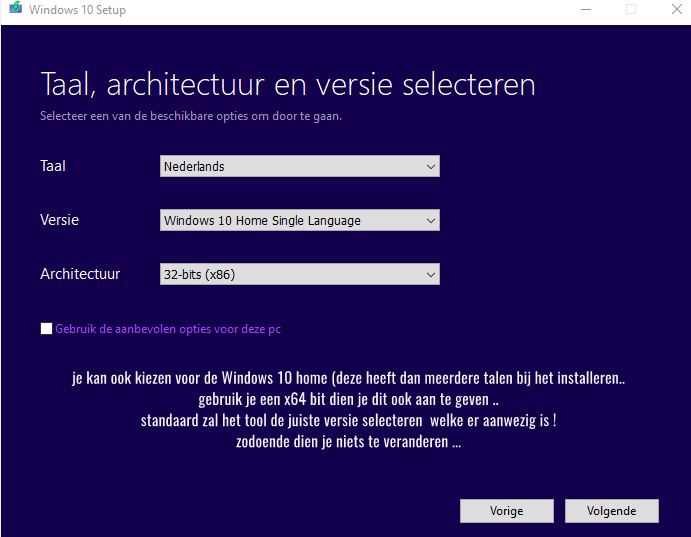Click the line 'gebruik je een x64 bit dien je dit'
691x537 pixels.
coord(348,399)
